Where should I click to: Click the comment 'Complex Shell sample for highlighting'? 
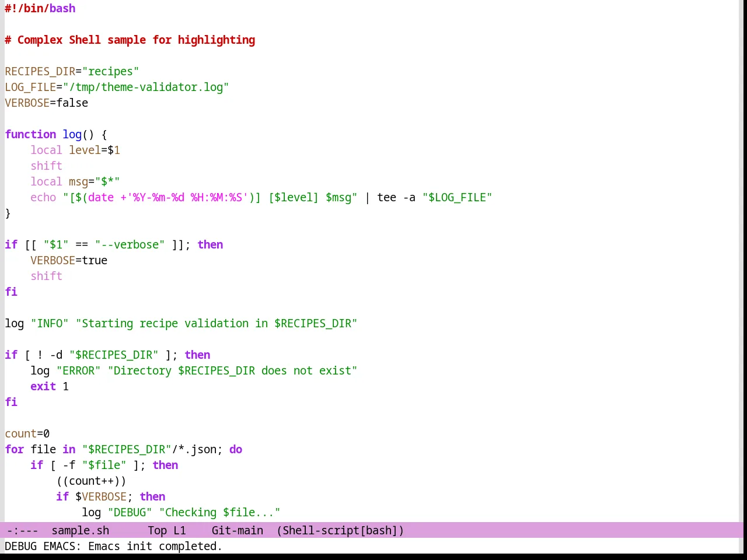pos(136,40)
